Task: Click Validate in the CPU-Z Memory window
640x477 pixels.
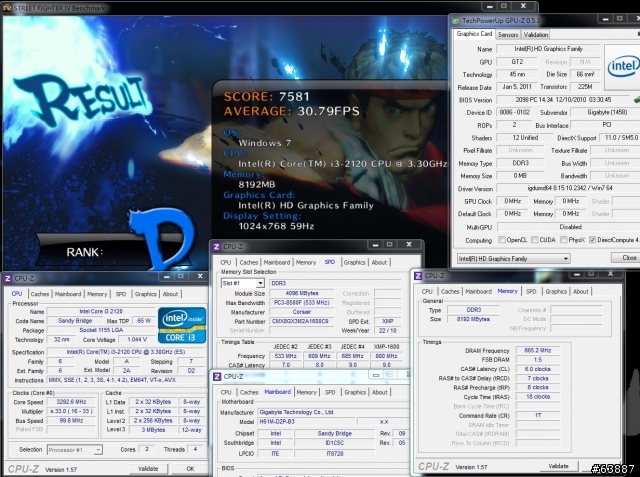Action: [x=558, y=466]
